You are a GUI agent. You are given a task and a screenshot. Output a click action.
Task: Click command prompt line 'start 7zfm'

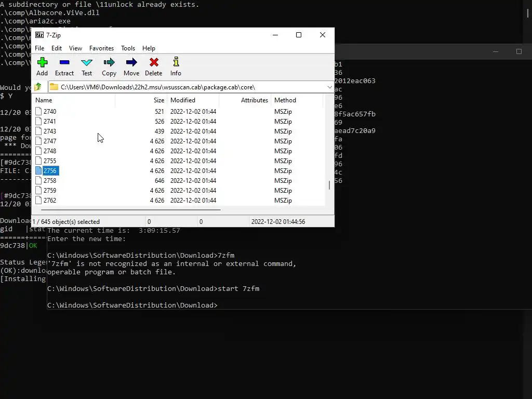(x=153, y=288)
